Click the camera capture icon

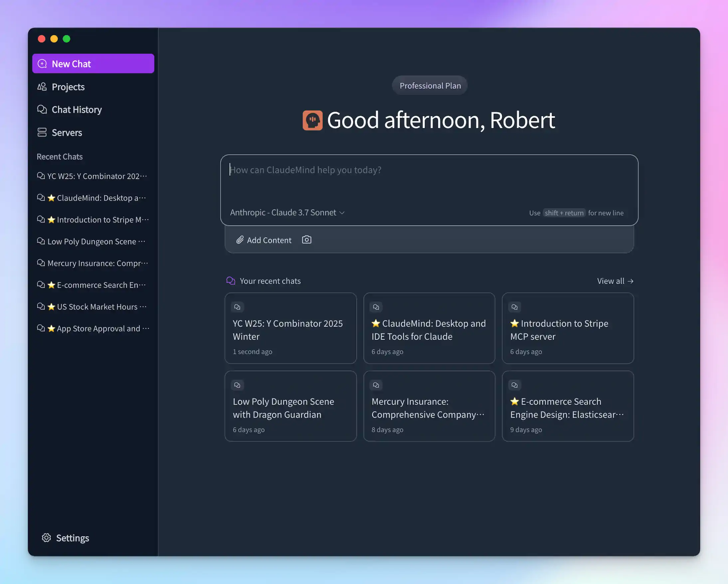(306, 240)
